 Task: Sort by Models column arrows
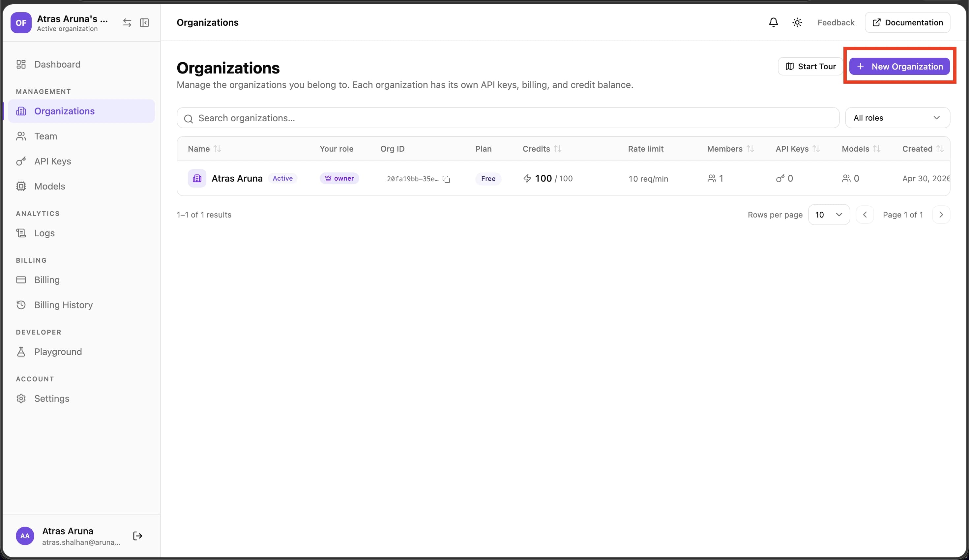876,149
